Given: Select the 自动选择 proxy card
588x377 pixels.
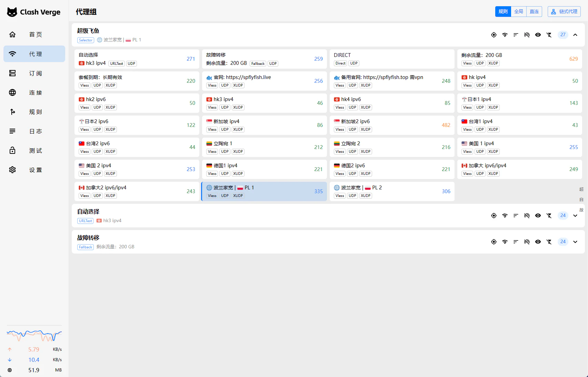Looking at the screenshot, I should click(x=137, y=59).
